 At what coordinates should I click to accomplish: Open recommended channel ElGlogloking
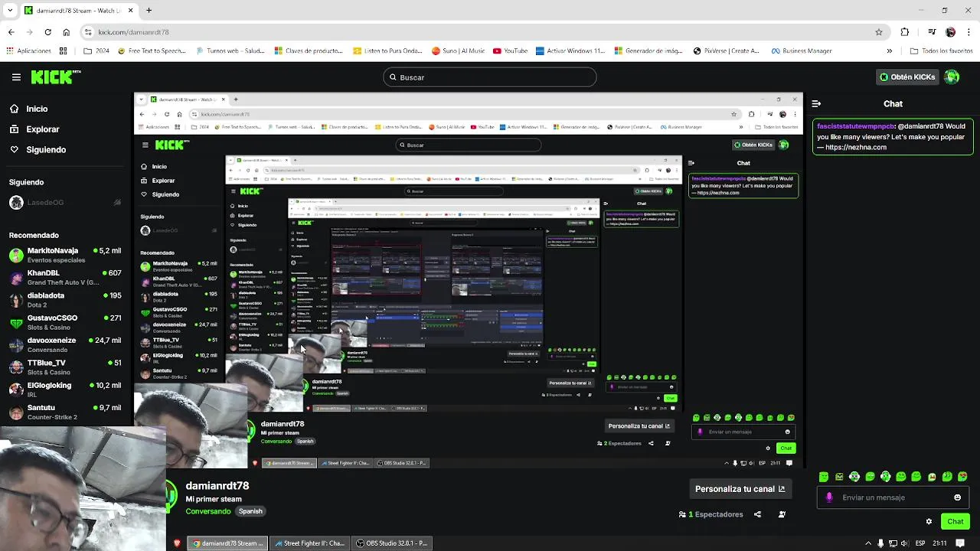pos(66,390)
